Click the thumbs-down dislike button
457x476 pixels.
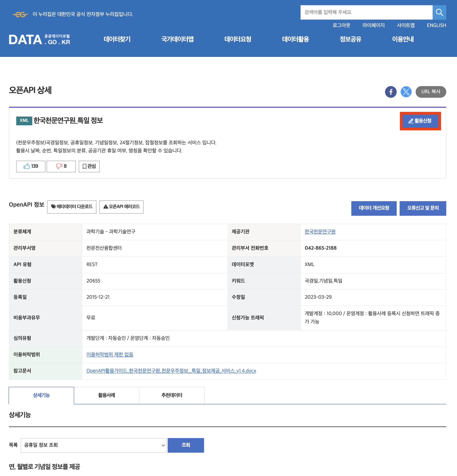pyautogui.click(x=61, y=166)
